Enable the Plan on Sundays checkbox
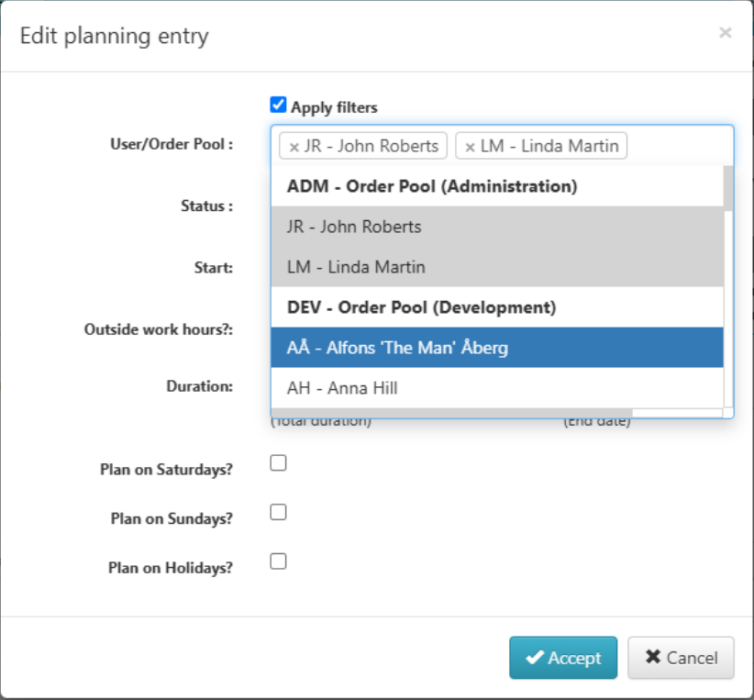The height and width of the screenshot is (700, 754). click(278, 511)
